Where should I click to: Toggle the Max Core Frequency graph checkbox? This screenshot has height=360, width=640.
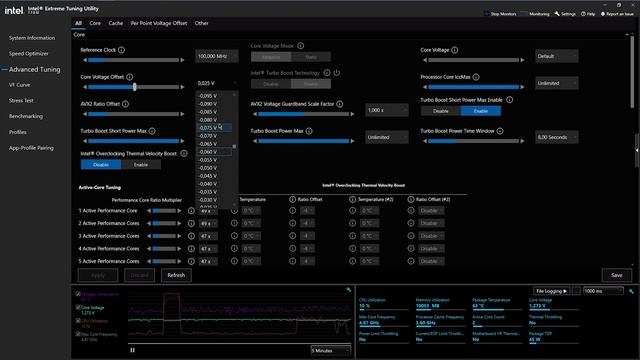coord(78,333)
